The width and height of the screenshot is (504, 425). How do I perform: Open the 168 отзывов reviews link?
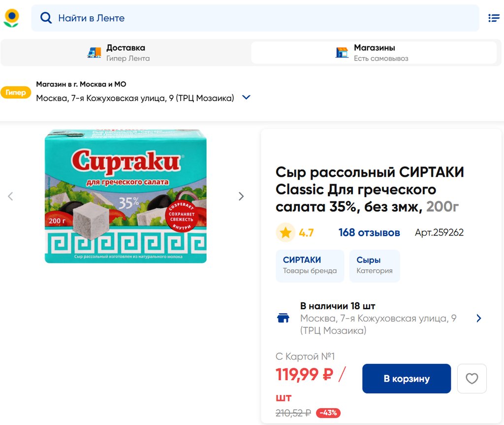(369, 232)
